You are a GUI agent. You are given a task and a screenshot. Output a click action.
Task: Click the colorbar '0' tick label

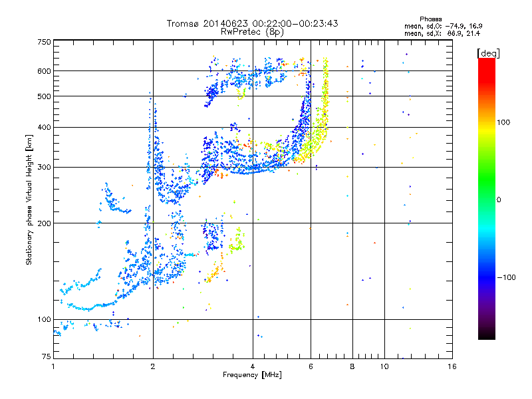[x=499, y=200]
